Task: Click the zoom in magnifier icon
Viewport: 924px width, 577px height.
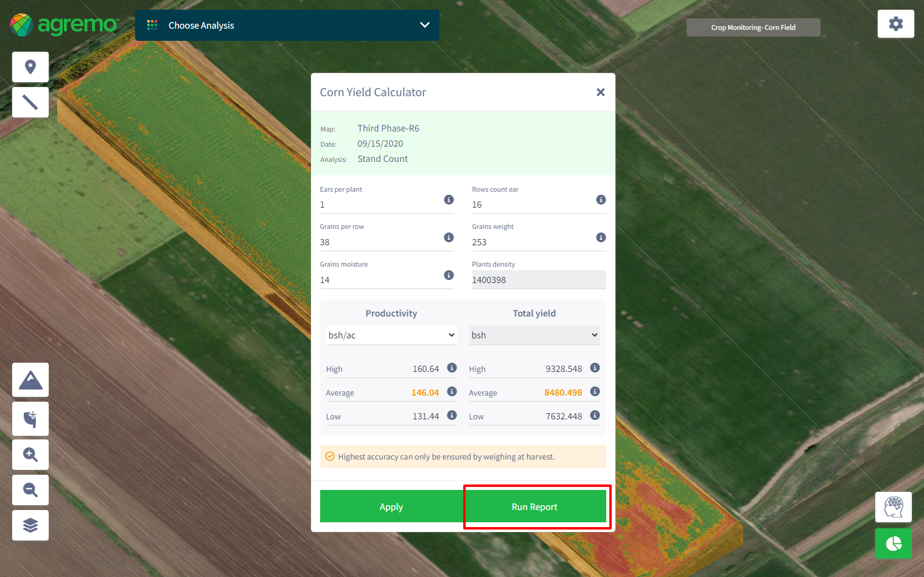Action: (30, 455)
